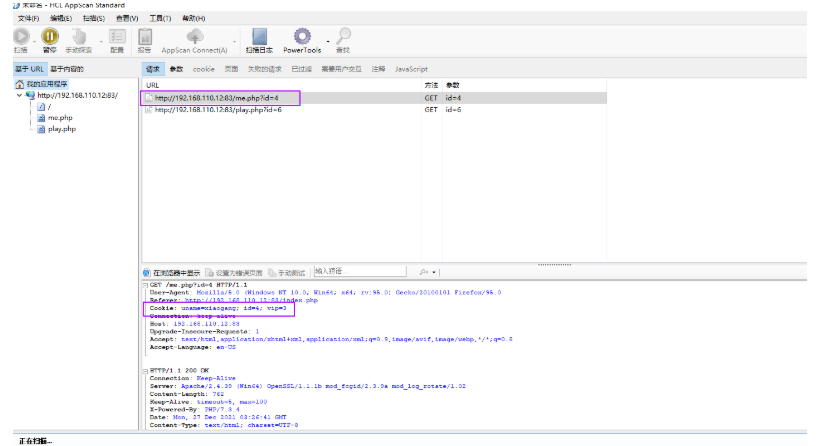Select the root / node in tree
This screenshot has height=446, width=834.
pos(49,106)
